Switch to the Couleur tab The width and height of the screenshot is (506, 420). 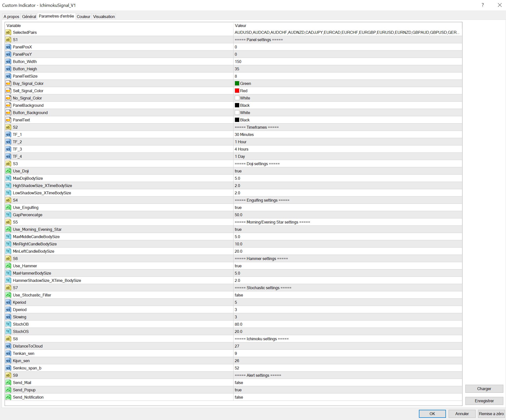click(83, 17)
